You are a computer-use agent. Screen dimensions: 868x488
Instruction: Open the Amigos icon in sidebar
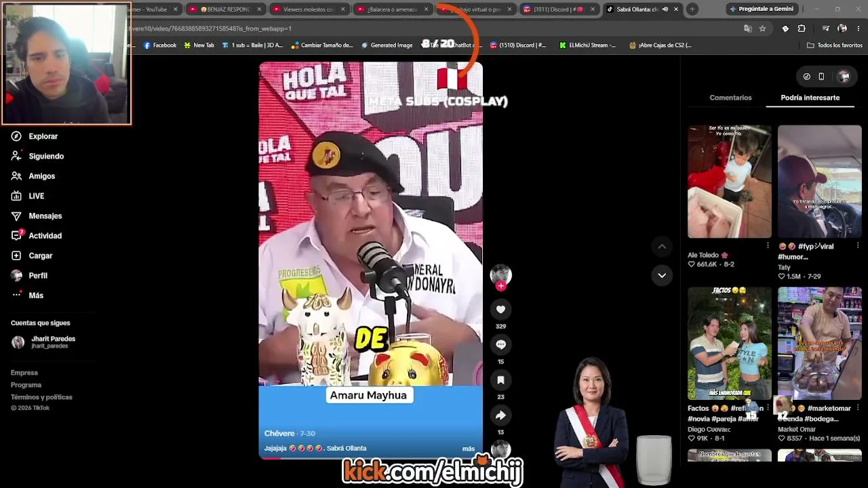click(16, 176)
